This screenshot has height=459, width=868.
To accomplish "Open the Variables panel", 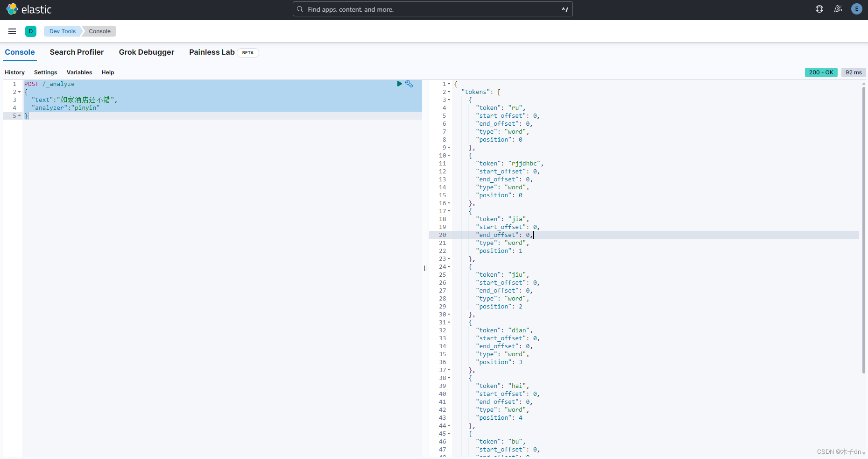I will tap(79, 72).
